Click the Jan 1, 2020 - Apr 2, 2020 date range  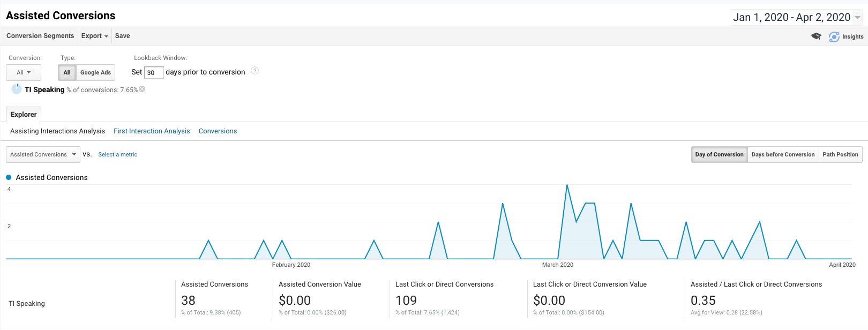pos(791,17)
